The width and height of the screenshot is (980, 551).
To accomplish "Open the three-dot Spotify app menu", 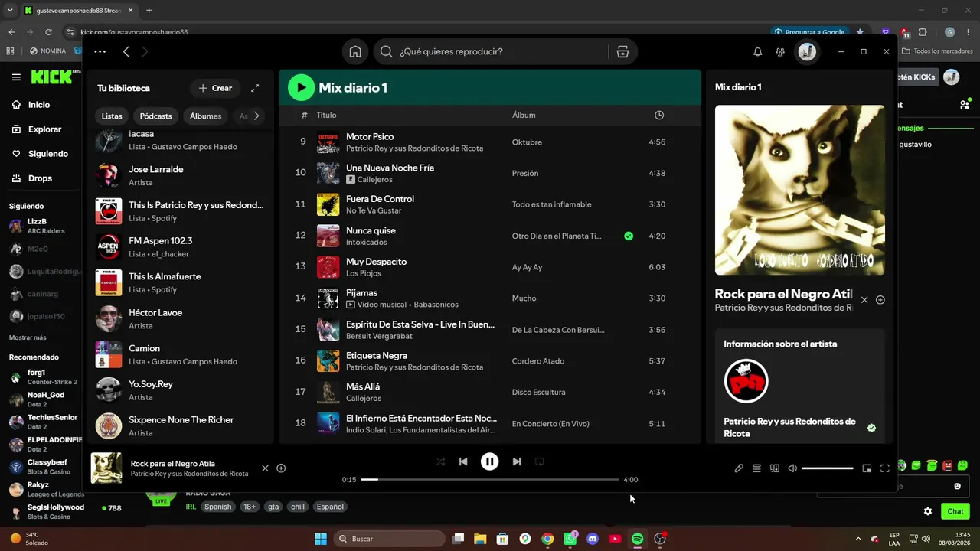I will (x=100, y=51).
